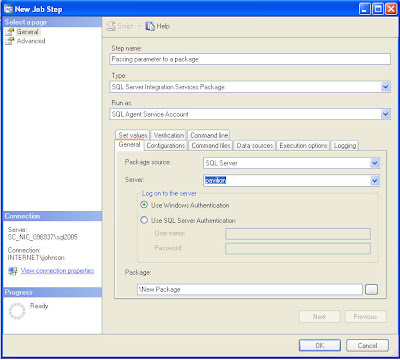The height and width of the screenshot is (360, 400).
Task: Open the Advanced page in sidebar
Action: pyautogui.click(x=31, y=41)
